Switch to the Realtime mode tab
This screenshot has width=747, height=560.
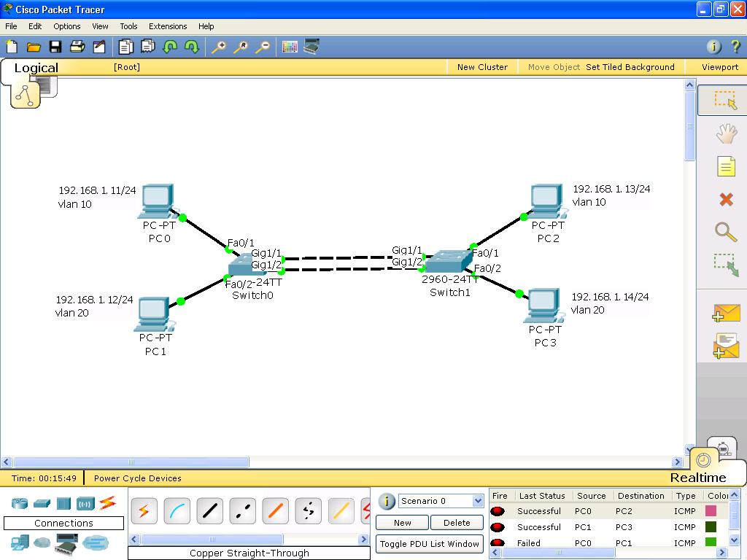coord(698,477)
